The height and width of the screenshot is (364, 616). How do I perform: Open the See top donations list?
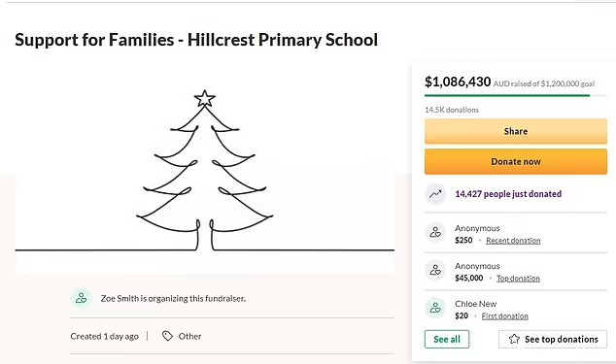click(553, 340)
